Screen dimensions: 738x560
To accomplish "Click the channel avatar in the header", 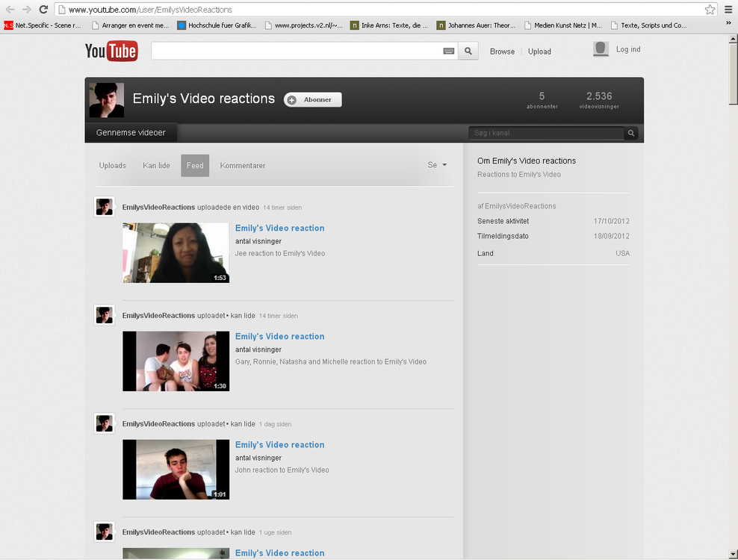I will tap(107, 100).
